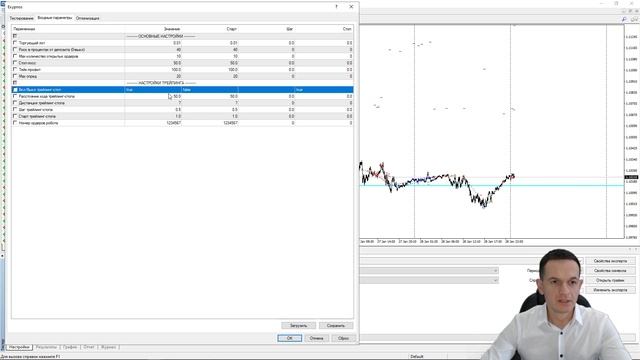640x360 pixels.
Task: Click the Default profile in status bar
Action: coord(417,357)
